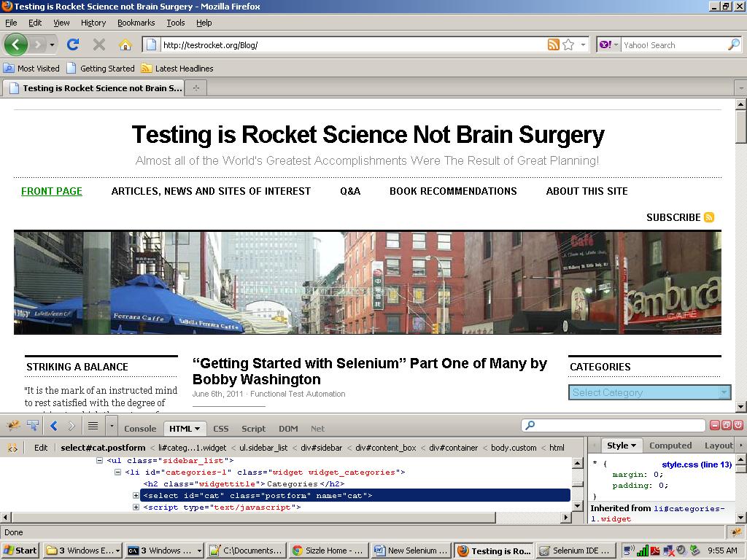Open BOOK RECOMMENDATIONS link
The width and height of the screenshot is (747, 560).
click(x=453, y=191)
